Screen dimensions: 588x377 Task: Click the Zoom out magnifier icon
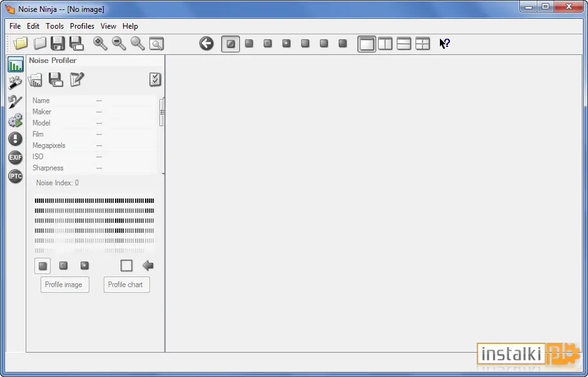click(x=119, y=44)
